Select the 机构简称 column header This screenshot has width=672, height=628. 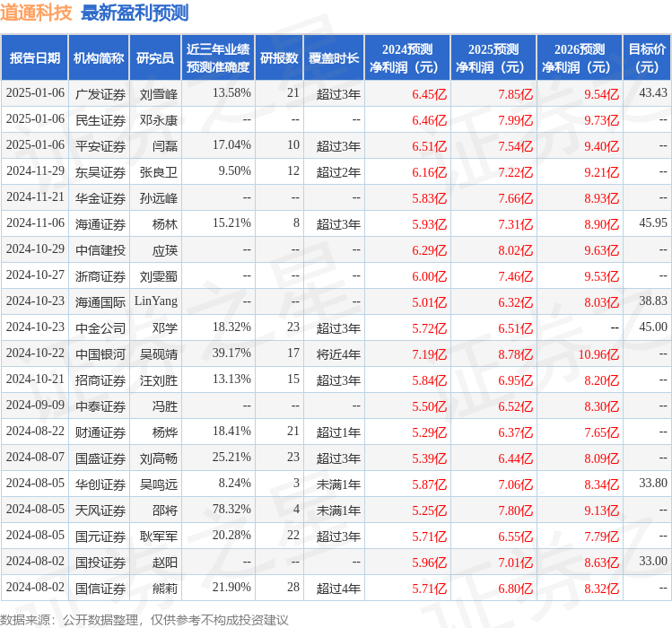coord(99,58)
